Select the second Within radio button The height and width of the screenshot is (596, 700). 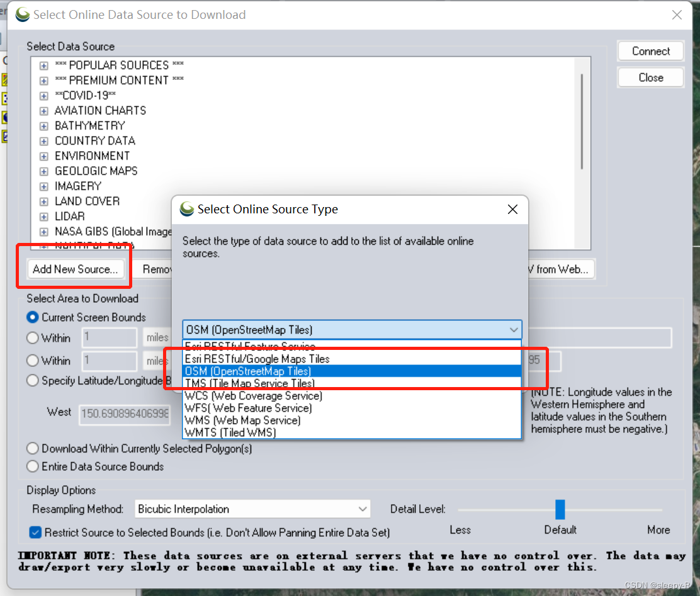click(x=32, y=360)
